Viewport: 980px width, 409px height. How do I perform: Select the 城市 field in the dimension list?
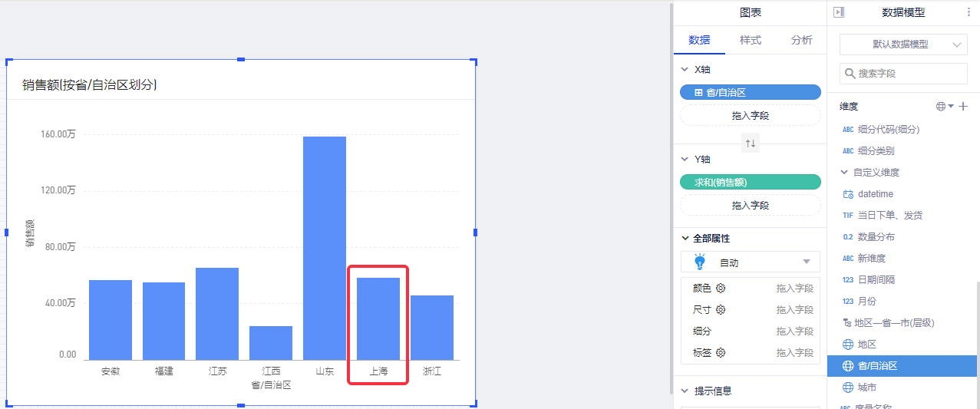pos(867,388)
